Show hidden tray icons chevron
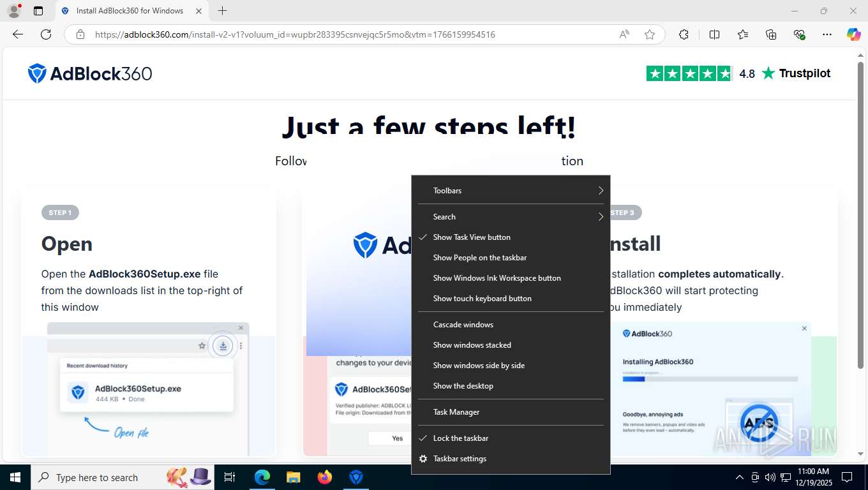Image resolution: width=868 pixels, height=490 pixels. pos(740,477)
